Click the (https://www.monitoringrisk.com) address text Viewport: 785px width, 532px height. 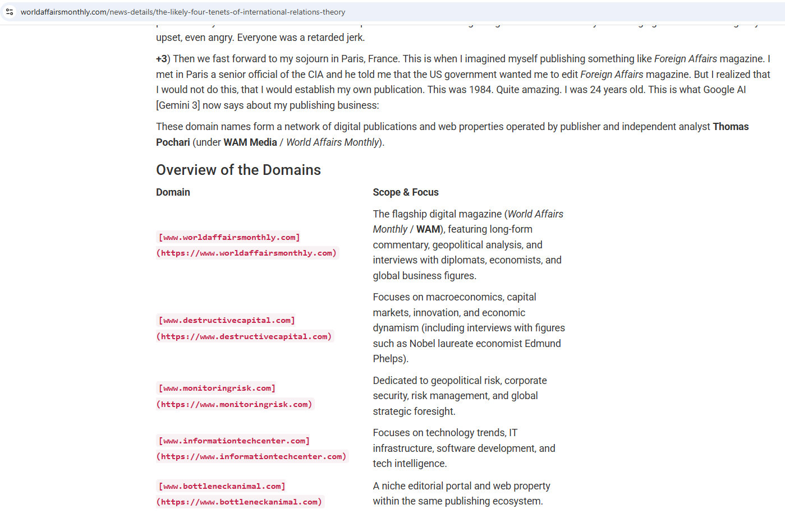point(235,404)
